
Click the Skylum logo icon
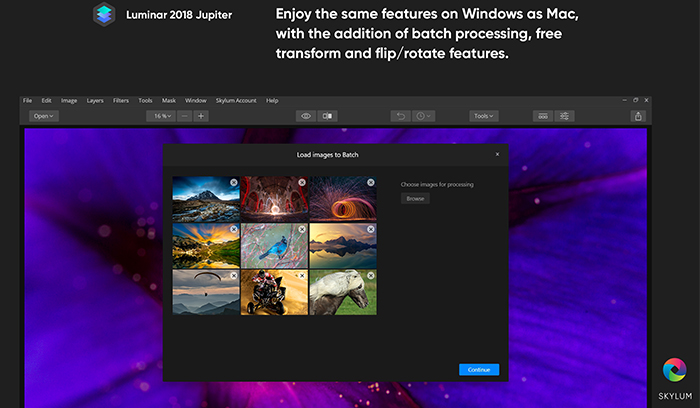click(675, 370)
